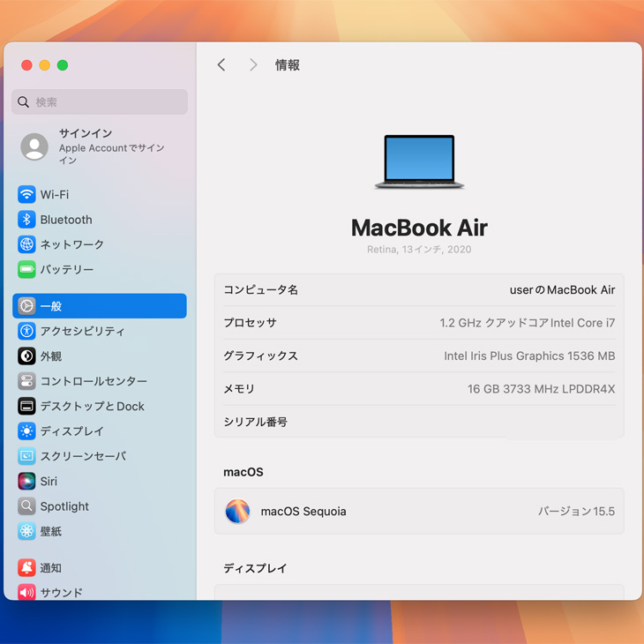
Task: Click 1.2 GHz クアッドコアIntel Core i7 value
Action: 528,323
